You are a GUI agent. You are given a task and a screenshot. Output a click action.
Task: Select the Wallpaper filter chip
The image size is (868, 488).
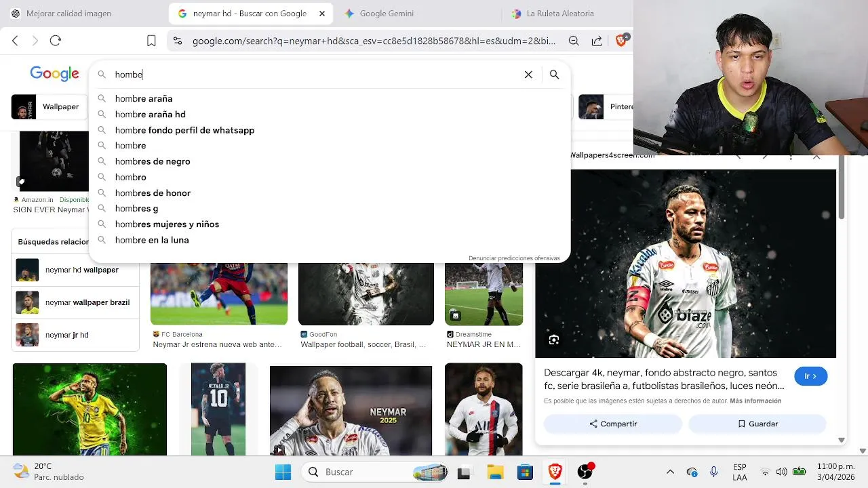(x=50, y=107)
